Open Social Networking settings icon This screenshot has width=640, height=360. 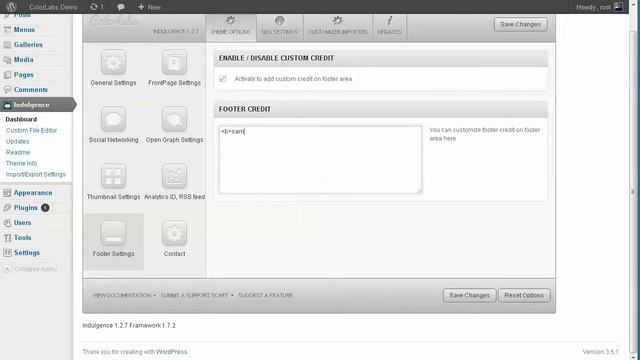coord(113,119)
